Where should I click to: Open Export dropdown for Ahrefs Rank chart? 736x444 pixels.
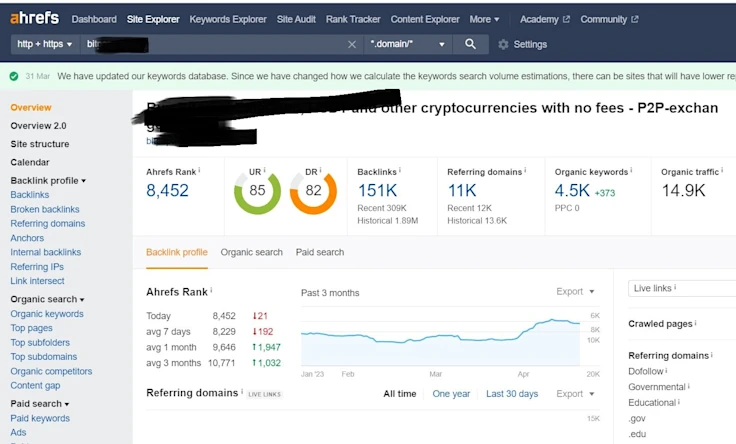coord(575,291)
